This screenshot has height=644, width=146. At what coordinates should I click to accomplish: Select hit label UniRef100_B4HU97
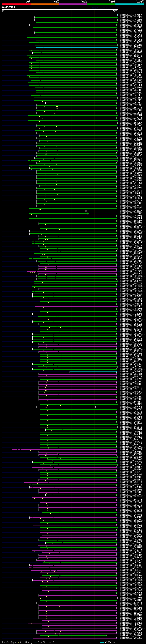[x=131, y=379]
